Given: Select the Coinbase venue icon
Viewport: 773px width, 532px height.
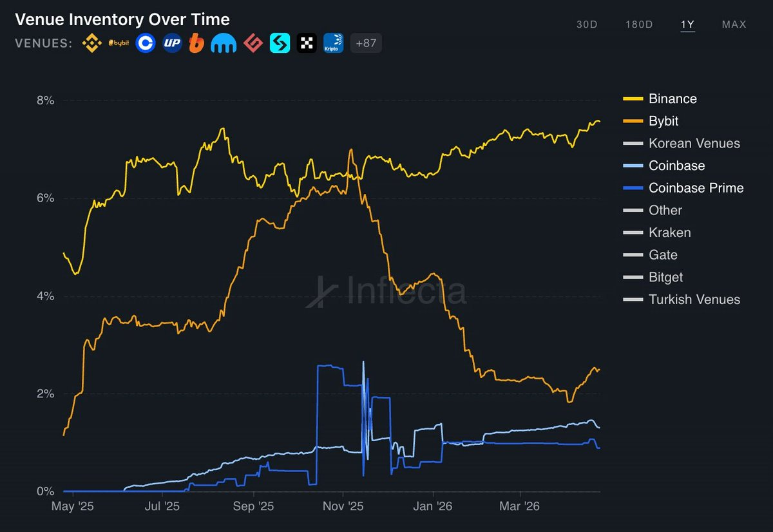Looking at the screenshot, I should tap(146, 44).
